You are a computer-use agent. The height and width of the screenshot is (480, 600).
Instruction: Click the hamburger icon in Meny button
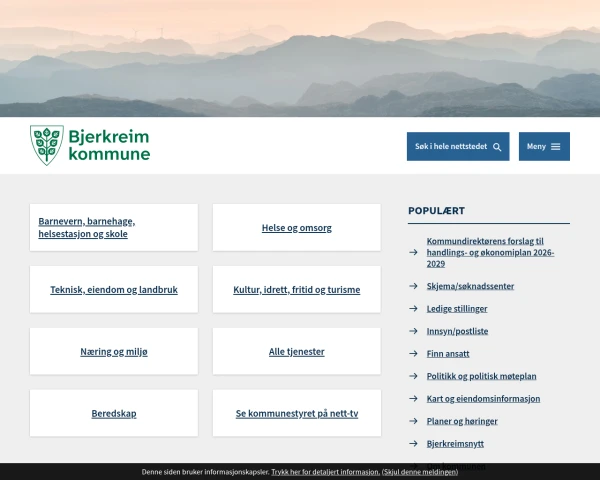tap(556, 147)
